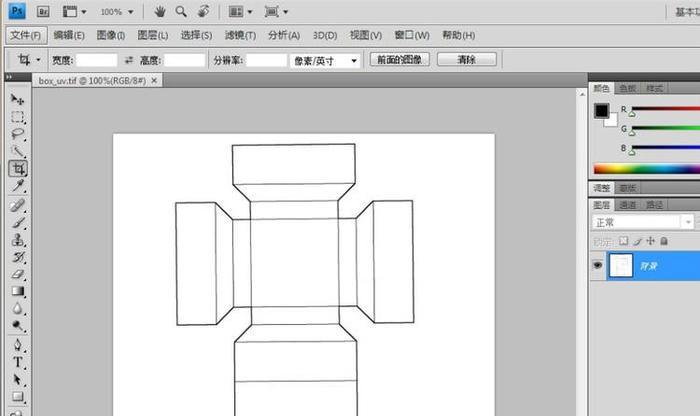Open the 像素/英寸 resolution unit dropdown
Screen dimensions: 700x416
(x=326, y=61)
